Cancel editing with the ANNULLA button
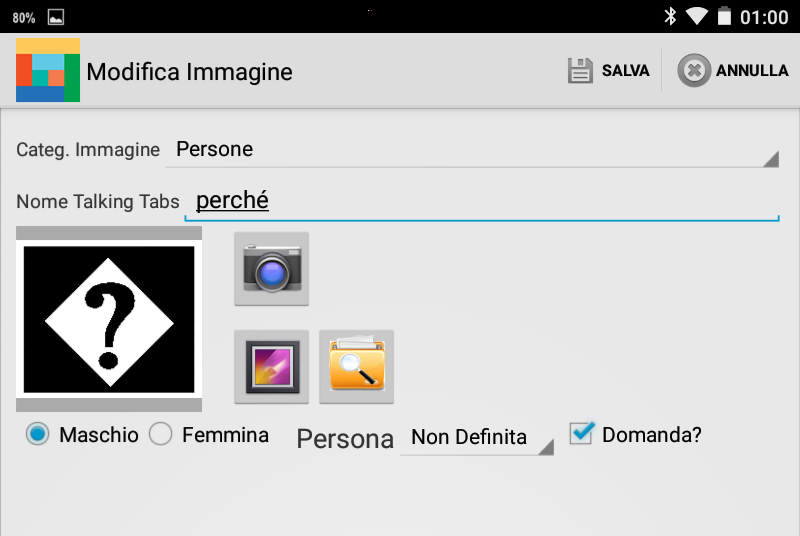This screenshot has height=536, width=800. [733, 71]
